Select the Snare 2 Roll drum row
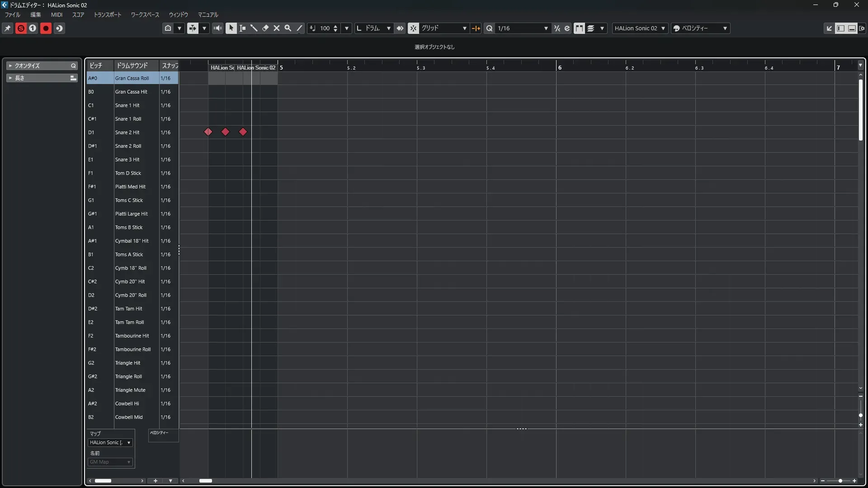Viewport: 868px width, 488px height. point(128,146)
